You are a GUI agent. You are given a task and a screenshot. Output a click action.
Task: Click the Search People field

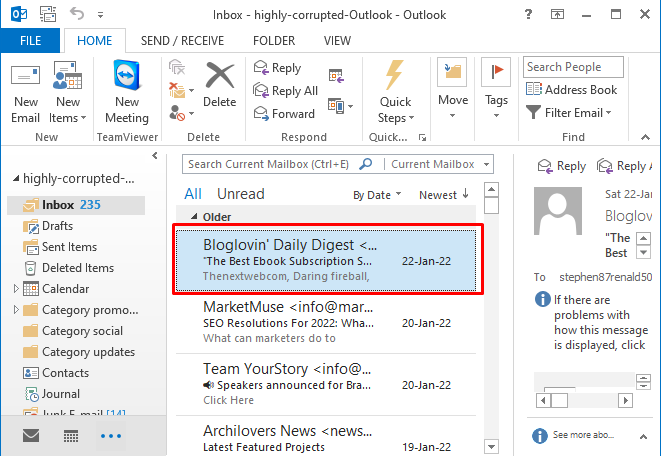pos(573,67)
